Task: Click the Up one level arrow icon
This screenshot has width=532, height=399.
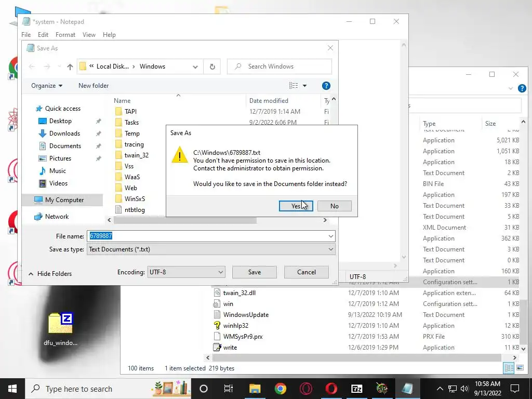Action: 70,66
